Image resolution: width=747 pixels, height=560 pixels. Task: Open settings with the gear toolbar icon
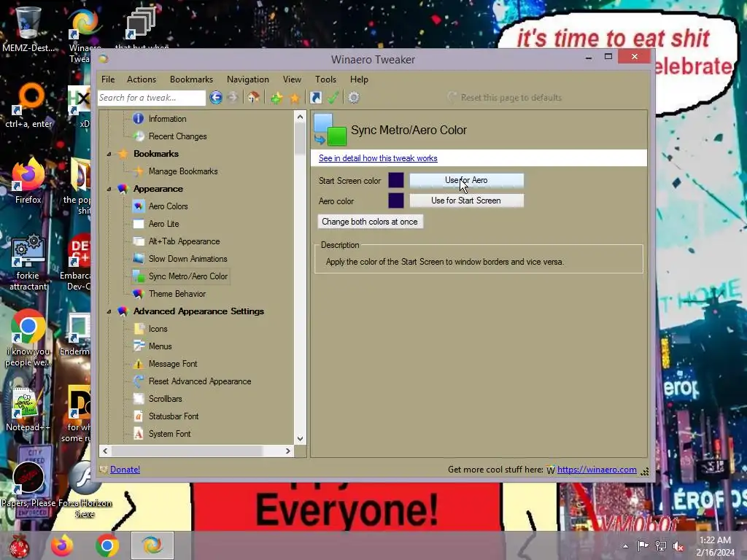(354, 98)
